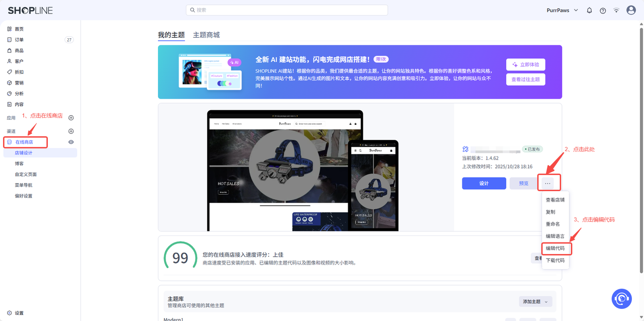Open the three-dot theme options menu

point(547,184)
